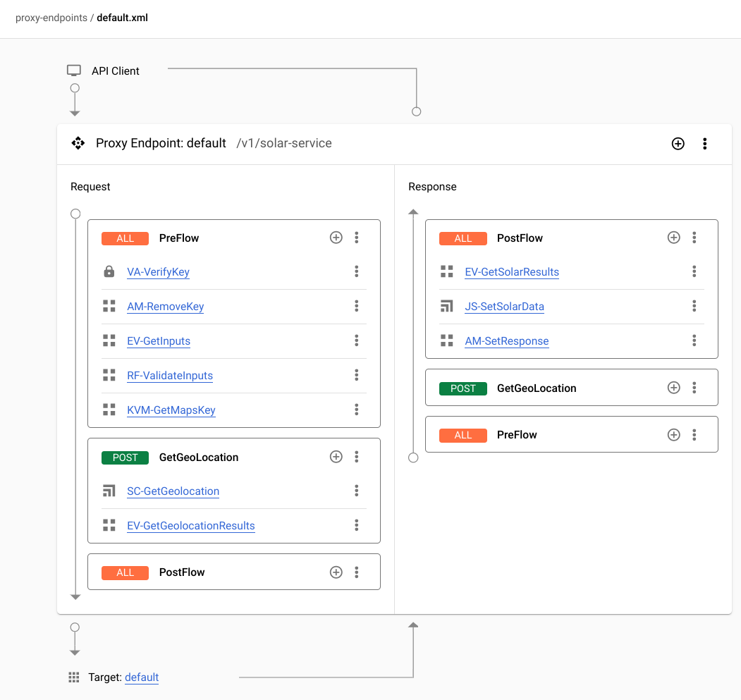
Task: Open options menu for RF-ValidateInputs step
Action: pyautogui.click(x=357, y=375)
